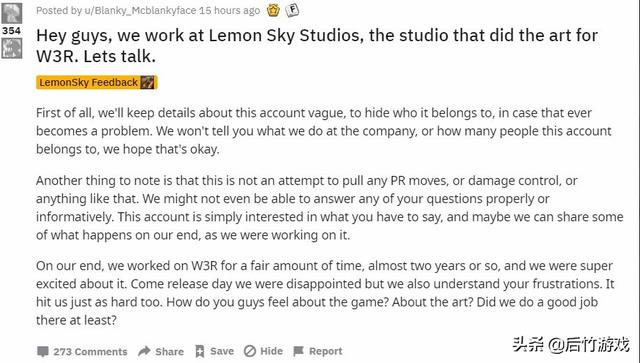The width and height of the screenshot is (640, 363).
Task: Select the Share text label
Action: [x=169, y=352]
